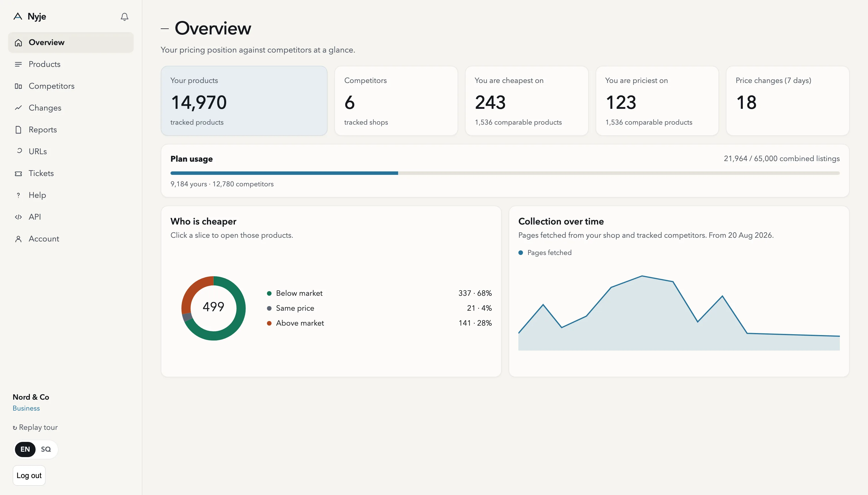Click the API code brackets icon

pyautogui.click(x=18, y=217)
